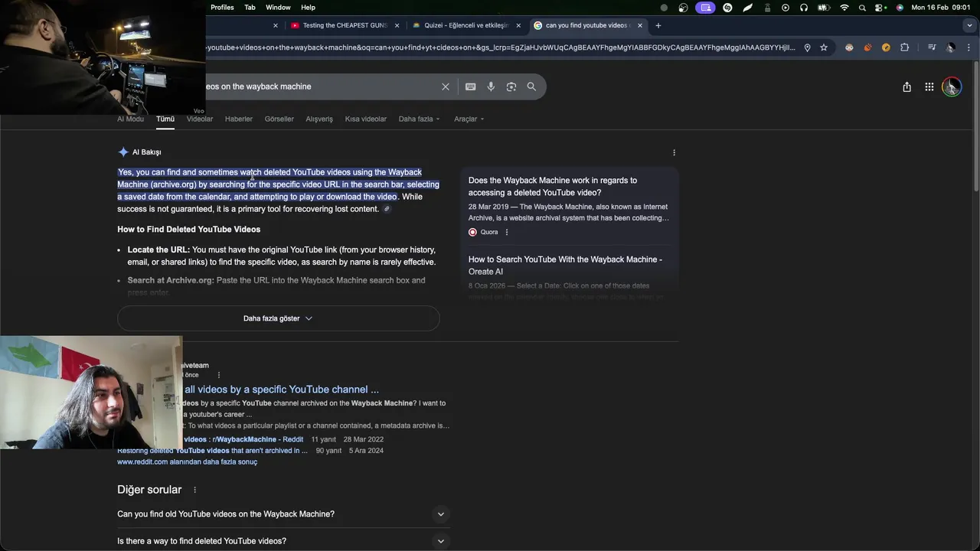Open the share icon near Google apps

click(906, 86)
